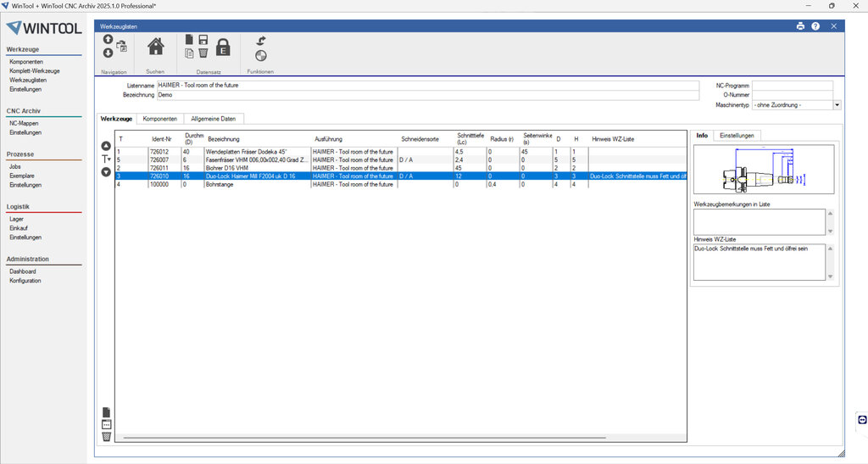Click the Hinweis WZ-Liste column header
This screenshot has height=464, width=868.
pyautogui.click(x=613, y=139)
